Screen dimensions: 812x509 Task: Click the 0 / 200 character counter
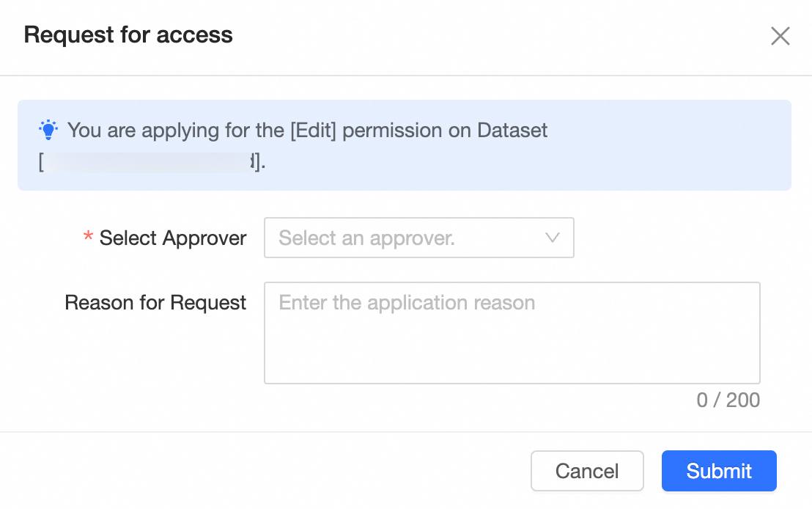(x=728, y=400)
